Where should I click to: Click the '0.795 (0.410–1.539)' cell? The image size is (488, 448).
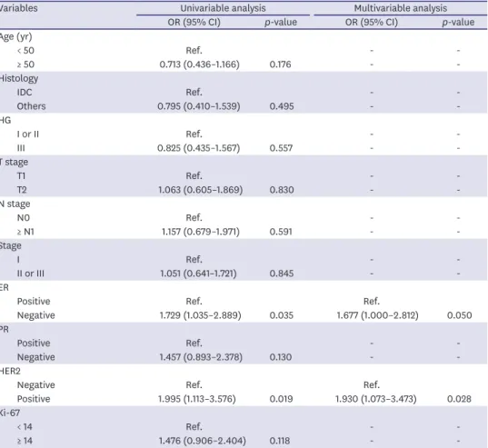point(198,106)
